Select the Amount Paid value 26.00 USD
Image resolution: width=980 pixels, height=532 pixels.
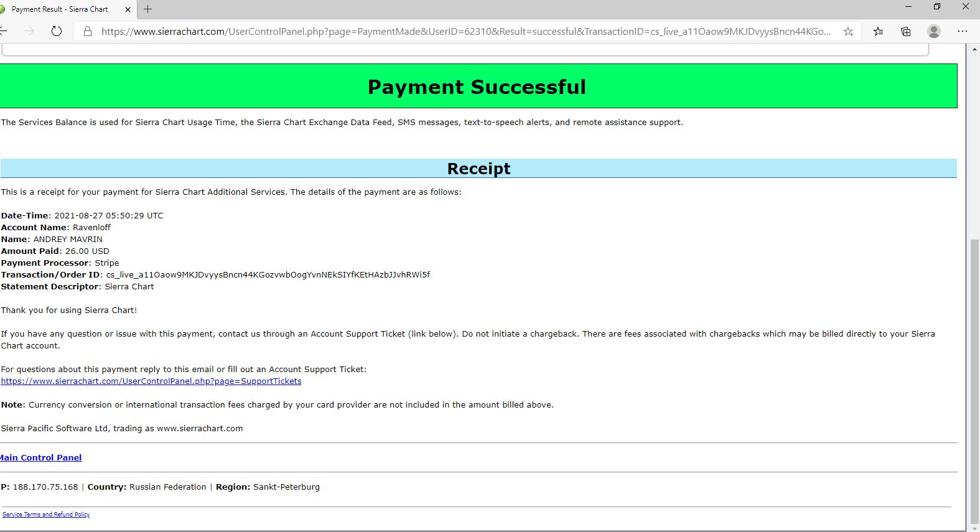(x=87, y=251)
